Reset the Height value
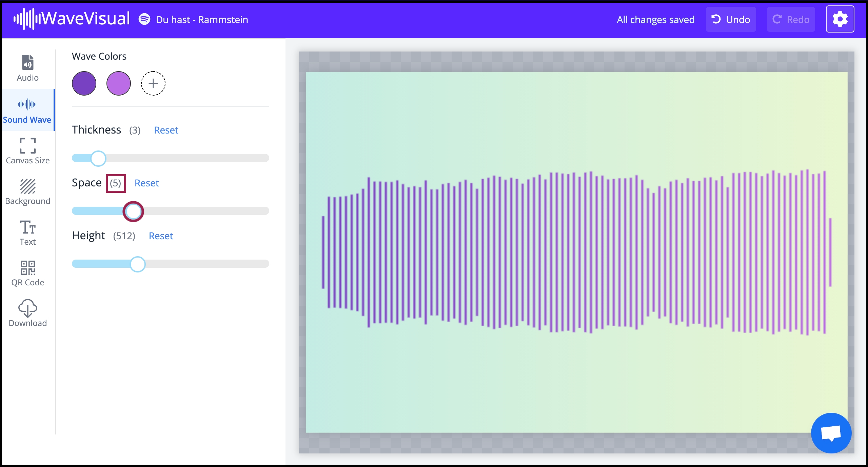The width and height of the screenshot is (868, 467). (161, 236)
